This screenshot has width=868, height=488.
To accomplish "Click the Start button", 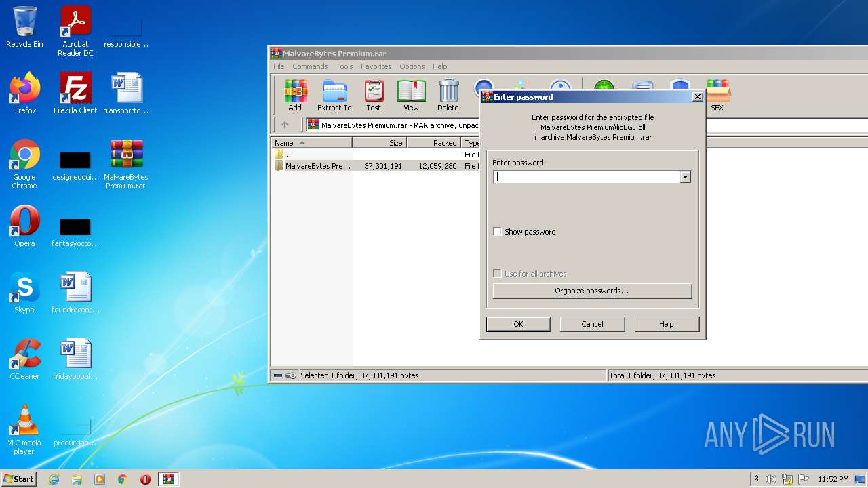I will click(19, 479).
